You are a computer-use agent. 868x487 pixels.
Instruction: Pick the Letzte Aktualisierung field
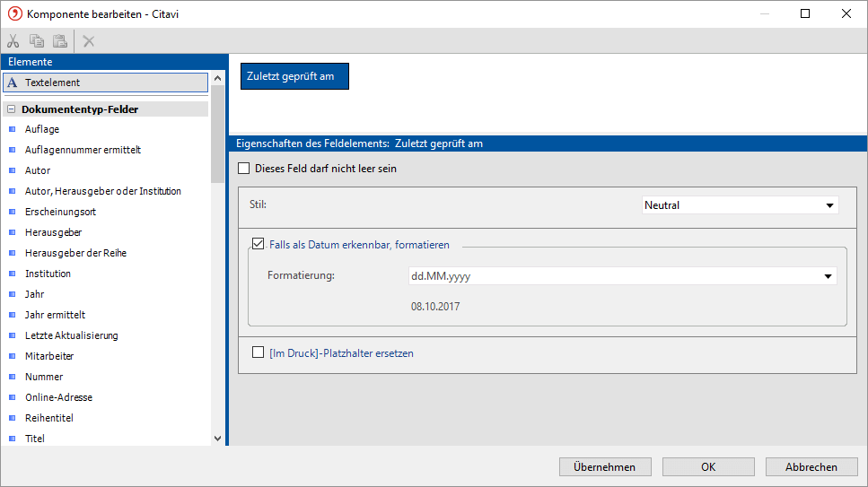(72, 335)
